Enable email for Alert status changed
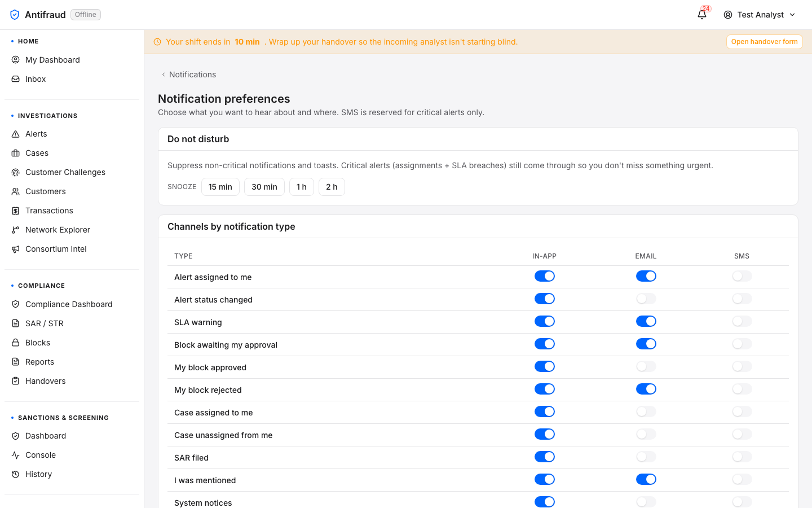Screen dimensions: 812x508 coord(646,299)
